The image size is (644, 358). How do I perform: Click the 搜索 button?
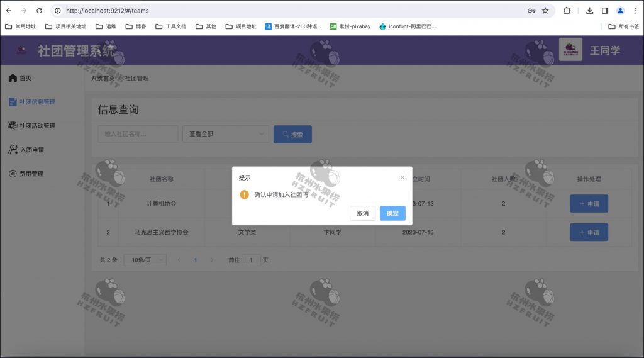pyautogui.click(x=292, y=135)
